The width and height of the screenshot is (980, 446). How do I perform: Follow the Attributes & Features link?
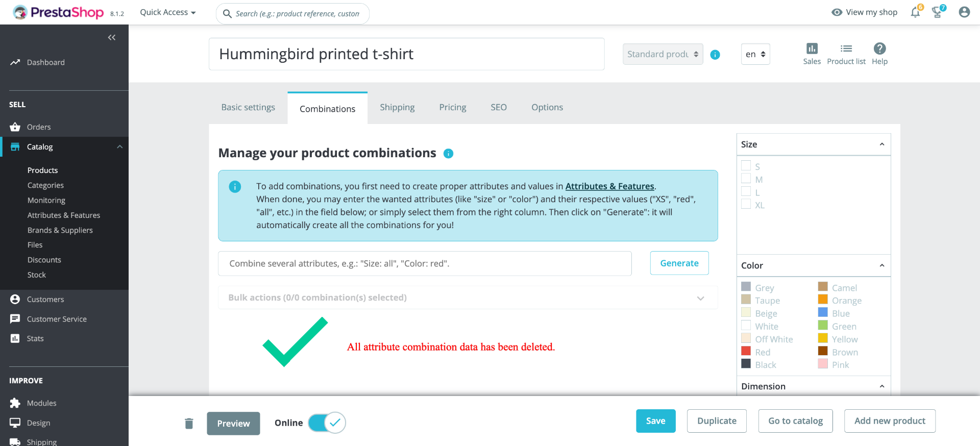coord(609,186)
